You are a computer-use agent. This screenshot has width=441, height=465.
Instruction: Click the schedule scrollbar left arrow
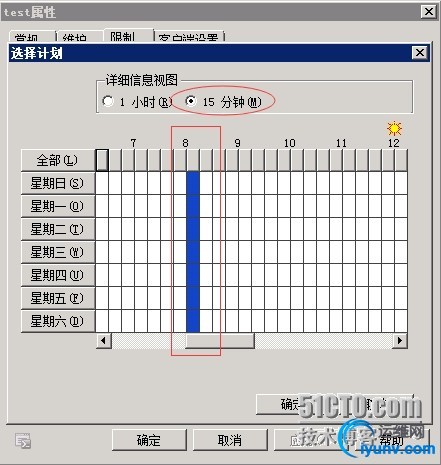coord(104,341)
